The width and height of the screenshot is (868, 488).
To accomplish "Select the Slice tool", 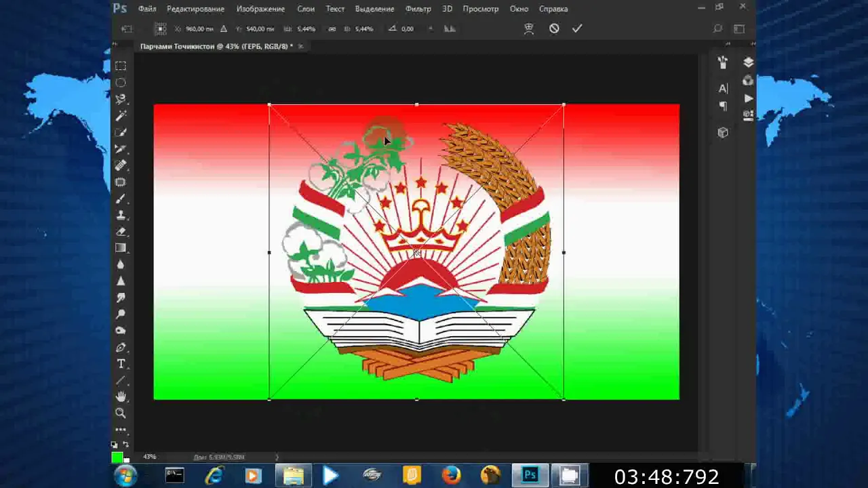I will point(121,149).
